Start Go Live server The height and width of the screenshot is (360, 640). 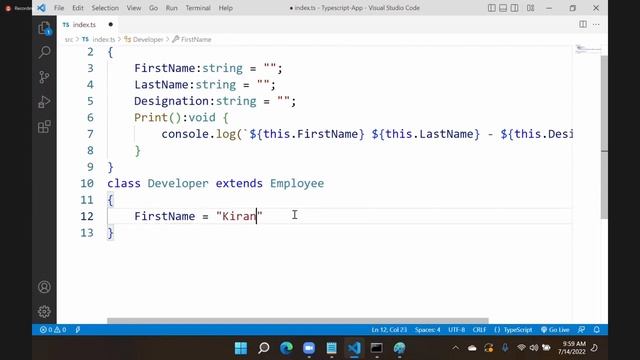coord(555,330)
